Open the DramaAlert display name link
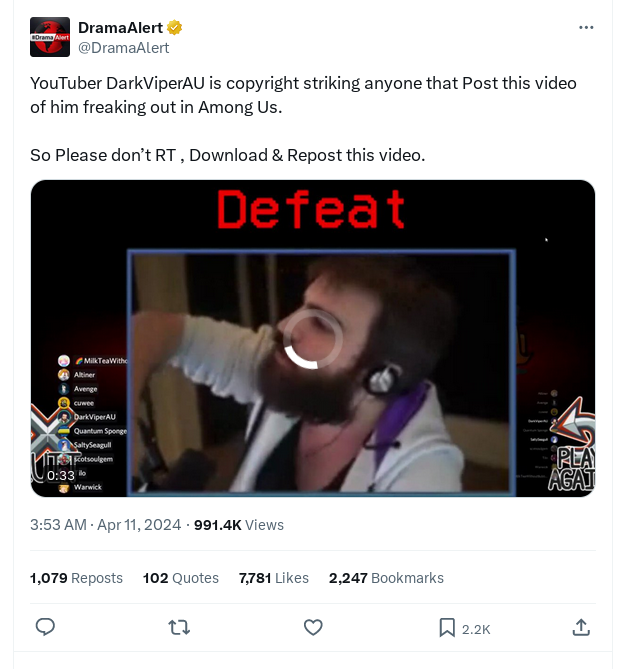The width and height of the screenshot is (621, 669). click(x=120, y=28)
